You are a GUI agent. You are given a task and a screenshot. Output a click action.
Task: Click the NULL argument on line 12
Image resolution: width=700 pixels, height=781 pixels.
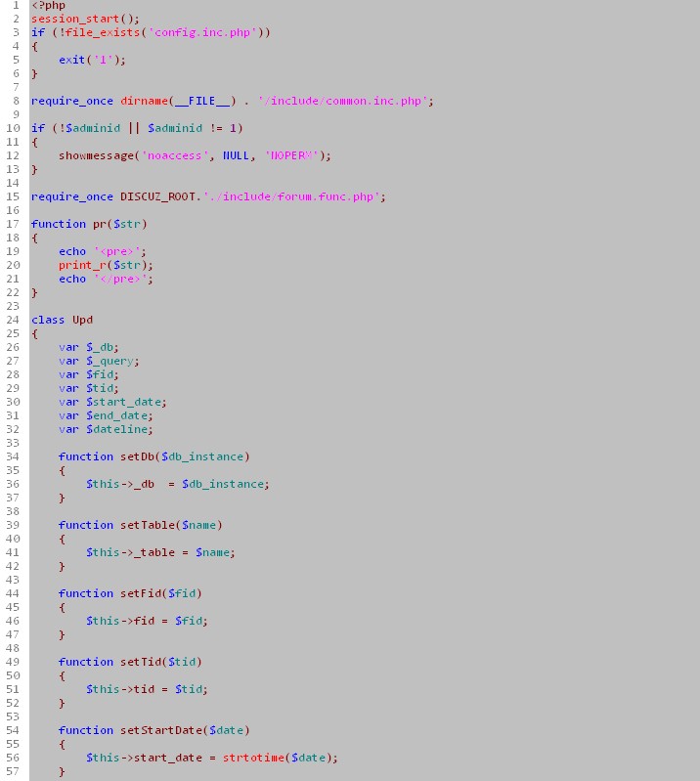pyautogui.click(x=236, y=155)
